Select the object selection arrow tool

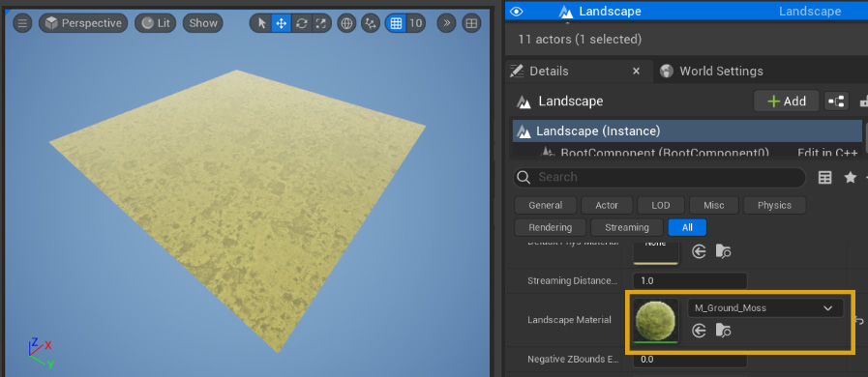[262, 23]
